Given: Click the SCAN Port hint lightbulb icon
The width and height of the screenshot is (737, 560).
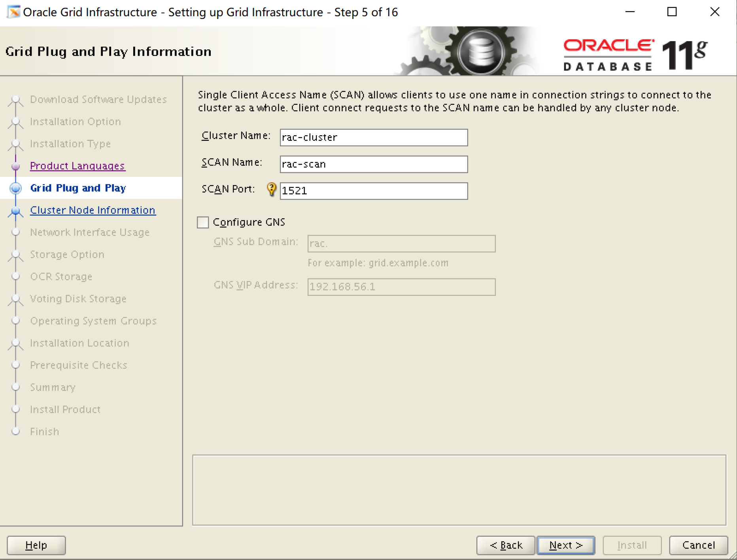Looking at the screenshot, I should pyautogui.click(x=272, y=189).
